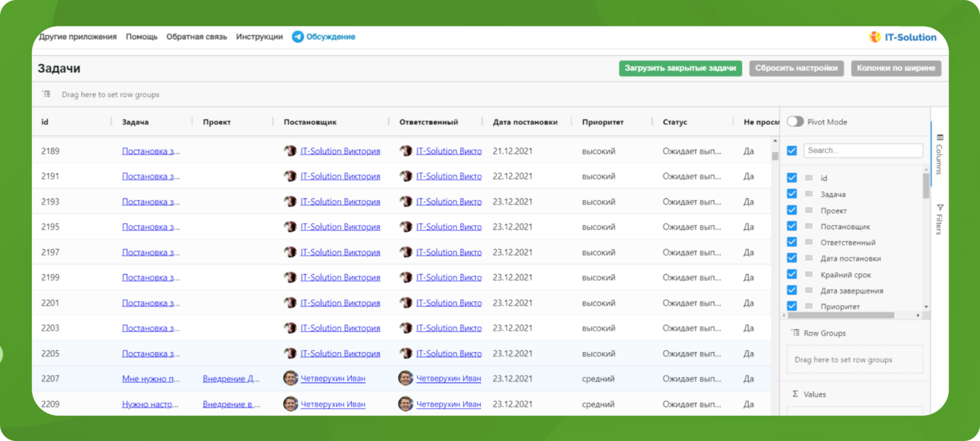Click the drag handle icon for id column
The width and height of the screenshot is (980, 441).
click(x=808, y=178)
